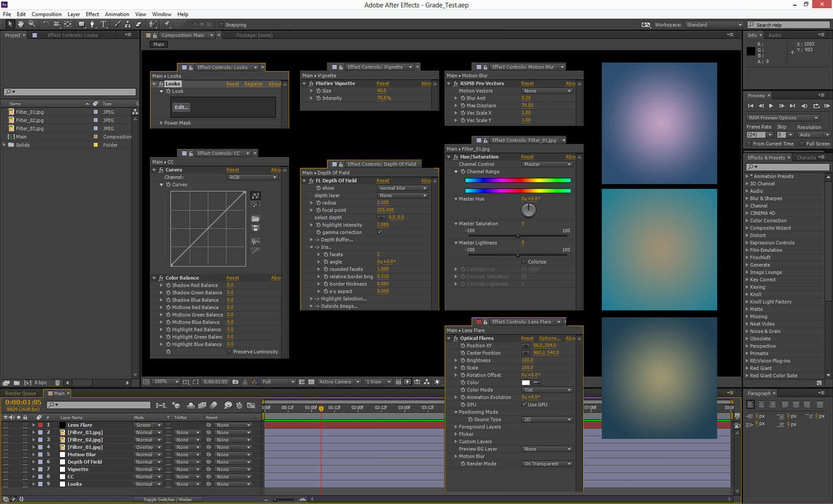Toggle gamma correction checkbox

(x=380, y=232)
